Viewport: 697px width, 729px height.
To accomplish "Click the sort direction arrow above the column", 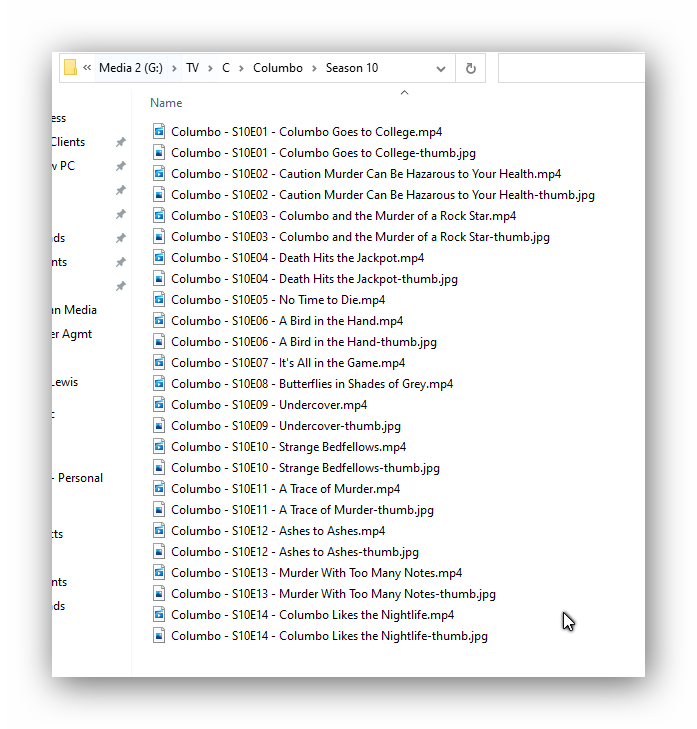I will [x=405, y=93].
